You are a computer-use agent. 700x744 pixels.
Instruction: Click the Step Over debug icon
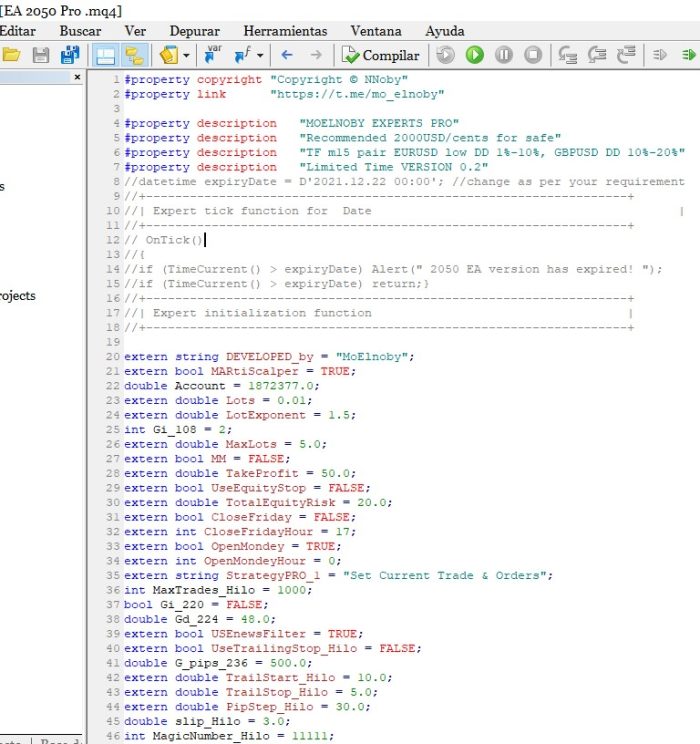(x=597, y=55)
